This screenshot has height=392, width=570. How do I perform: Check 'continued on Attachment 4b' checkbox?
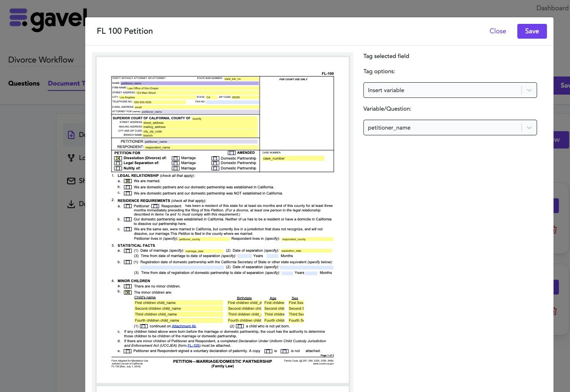(x=144, y=326)
